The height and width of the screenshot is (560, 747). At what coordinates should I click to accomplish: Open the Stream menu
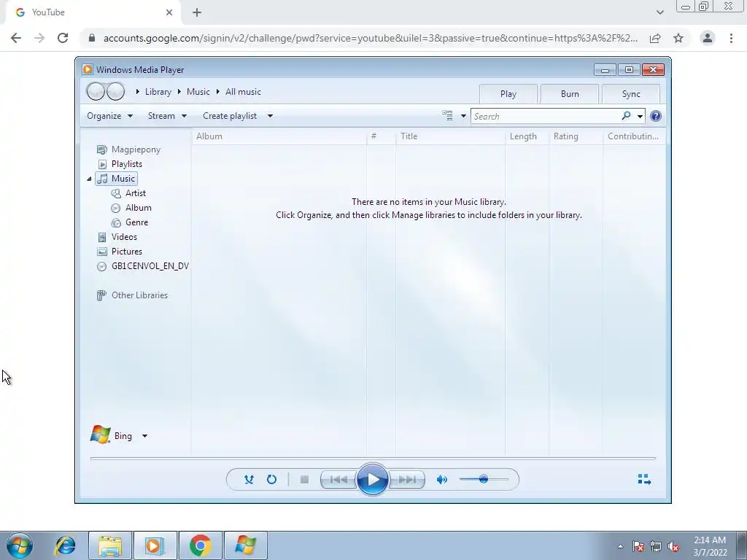tap(167, 116)
